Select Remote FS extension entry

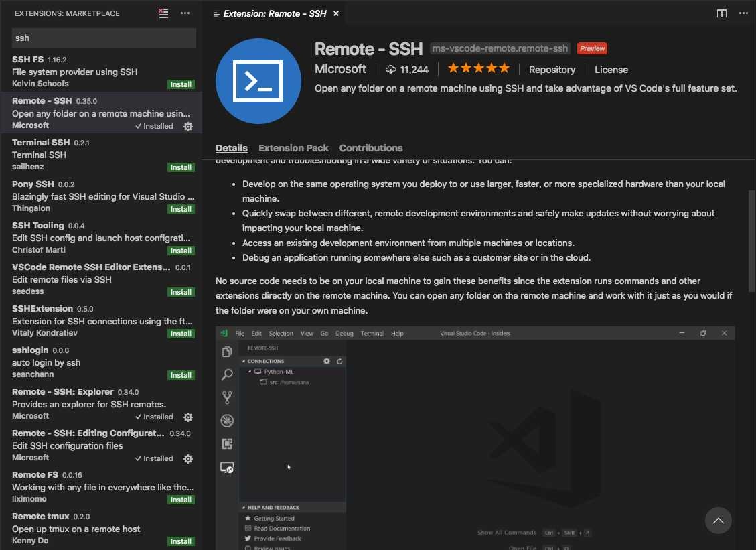[x=101, y=486]
